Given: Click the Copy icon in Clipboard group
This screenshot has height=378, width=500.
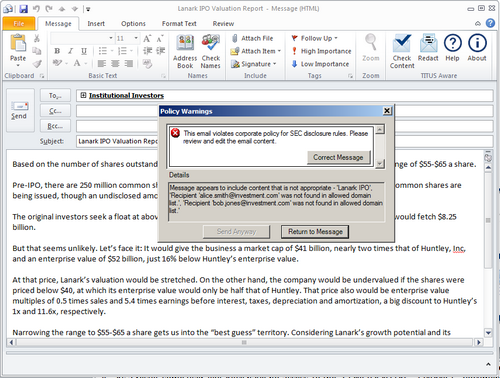Looking at the screenshot, I should click(37, 51).
